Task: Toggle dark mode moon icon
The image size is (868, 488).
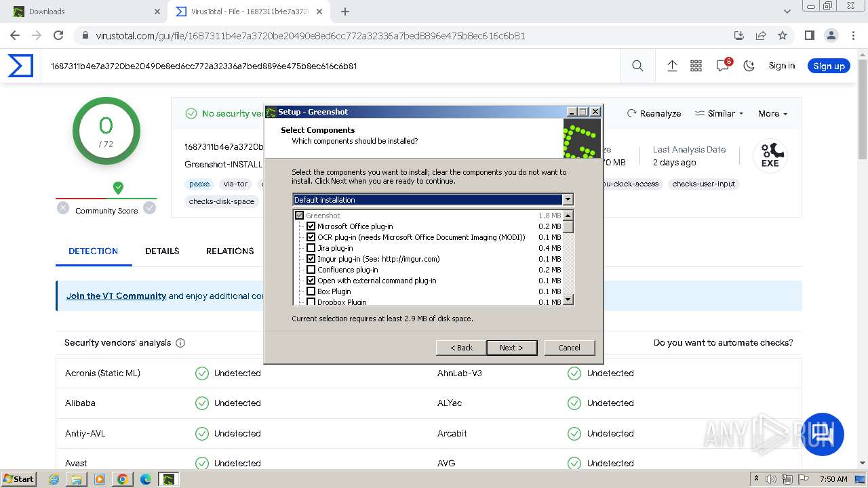Action: click(x=749, y=66)
